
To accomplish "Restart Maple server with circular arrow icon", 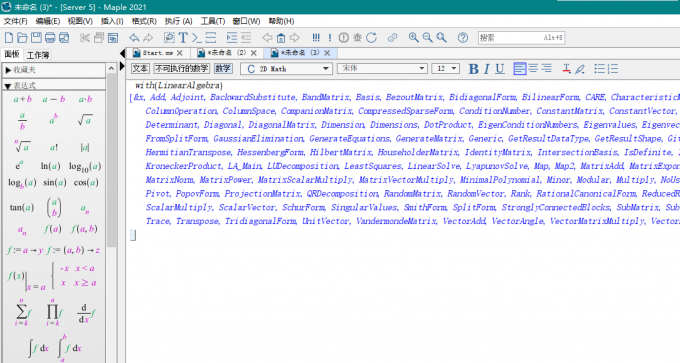I will (x=371, y=38).
